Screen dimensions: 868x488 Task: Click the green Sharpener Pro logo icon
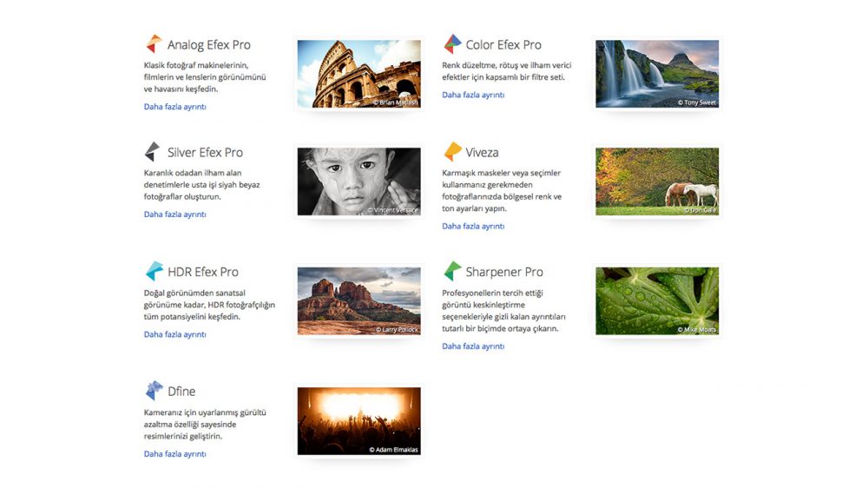452,272
